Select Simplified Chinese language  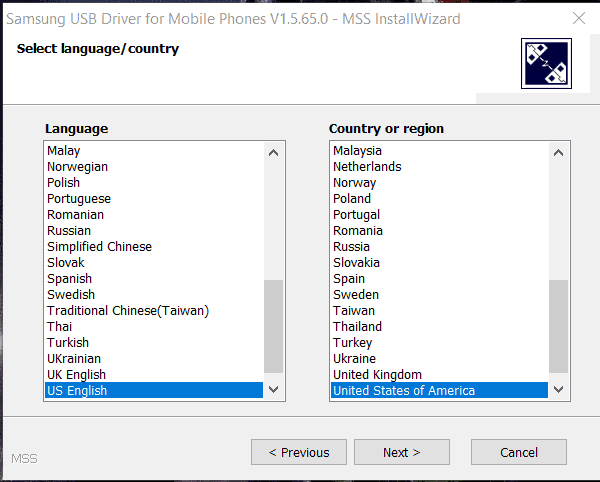click(x=154, y=247)
